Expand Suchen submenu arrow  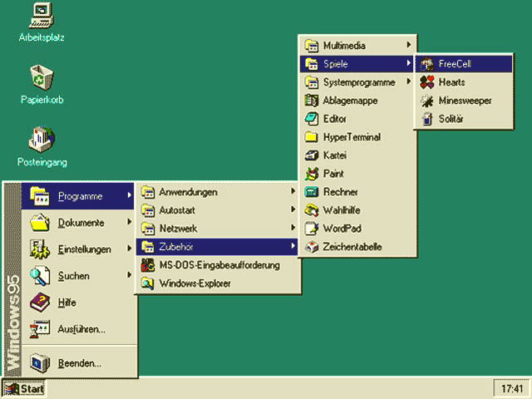tap(130, 275)
